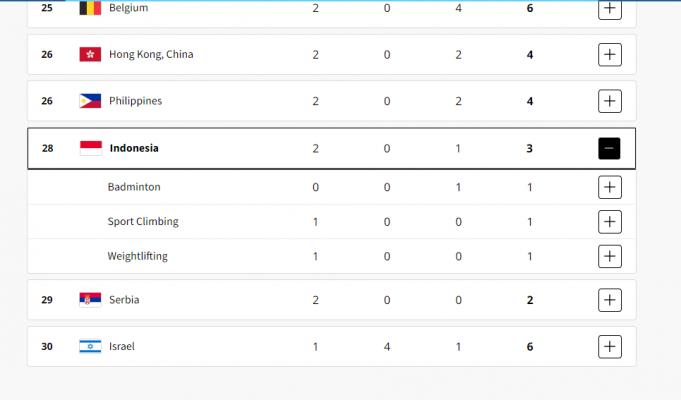Select the Weightlifting row label
Image resolution: width=681 pixels, height=400 pixels.
(x=137, y=256)
